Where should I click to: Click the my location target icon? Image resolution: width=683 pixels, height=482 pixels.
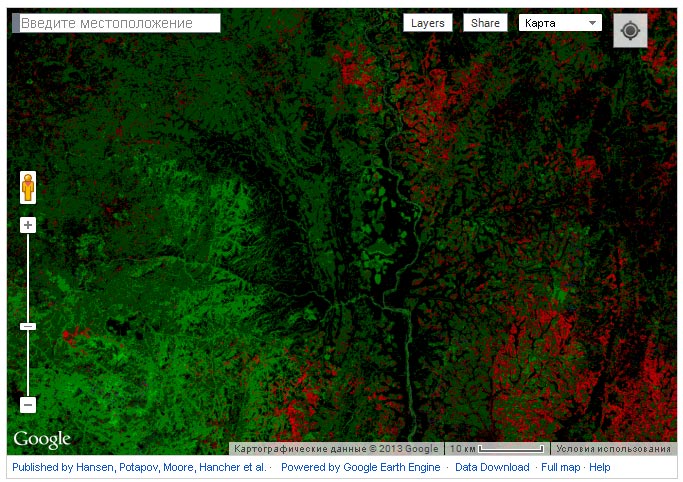(x=630, y=31)
